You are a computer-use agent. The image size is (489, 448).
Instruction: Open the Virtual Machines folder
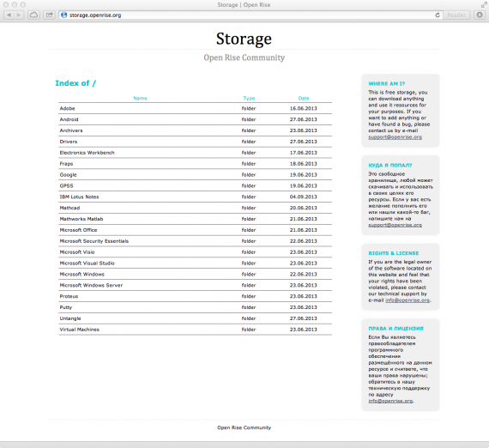pos(79,330)
